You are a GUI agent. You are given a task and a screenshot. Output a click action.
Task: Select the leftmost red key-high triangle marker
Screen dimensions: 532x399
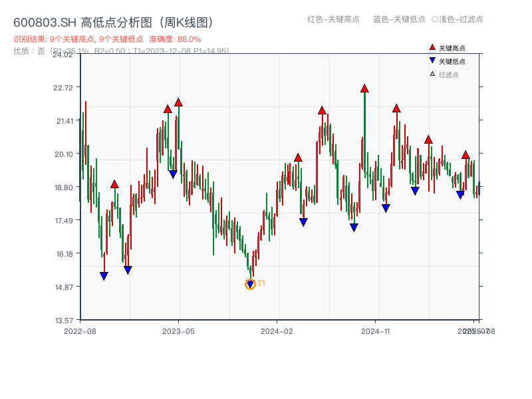point(115,185)
